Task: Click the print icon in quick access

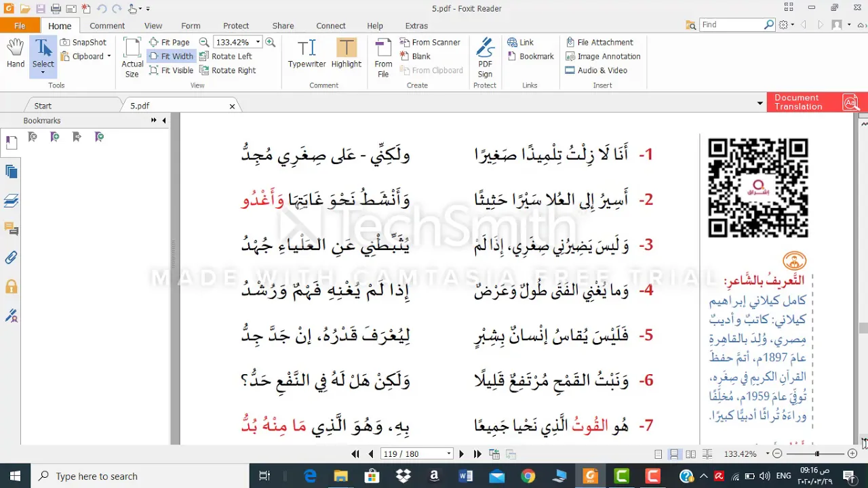Action: (56, 9)
